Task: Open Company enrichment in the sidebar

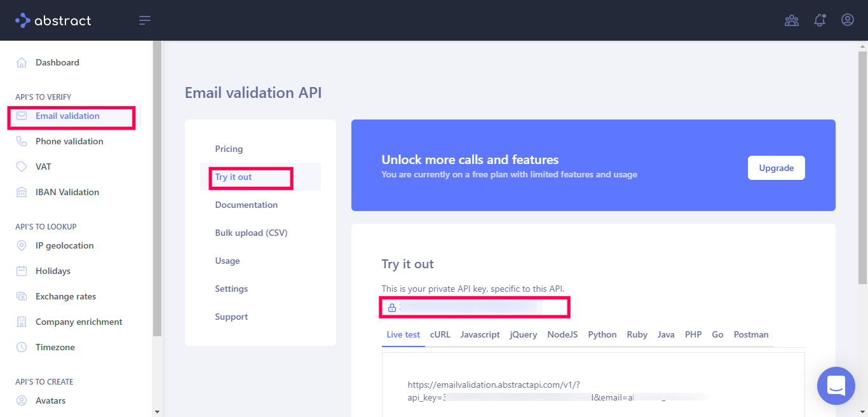Action: [79, 322]
